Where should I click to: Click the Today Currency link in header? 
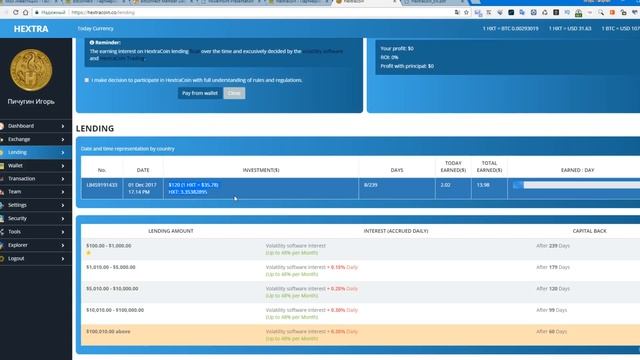coord(96,29)
